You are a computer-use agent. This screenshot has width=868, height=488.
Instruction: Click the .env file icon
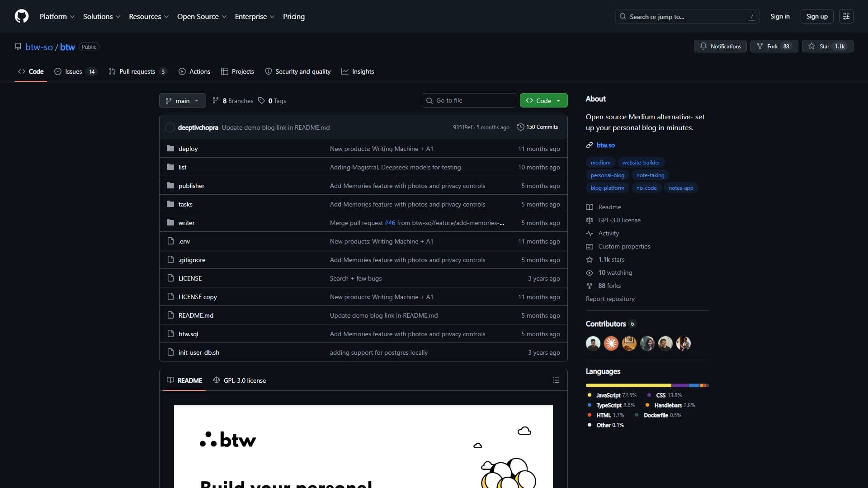tap(170, 241)
